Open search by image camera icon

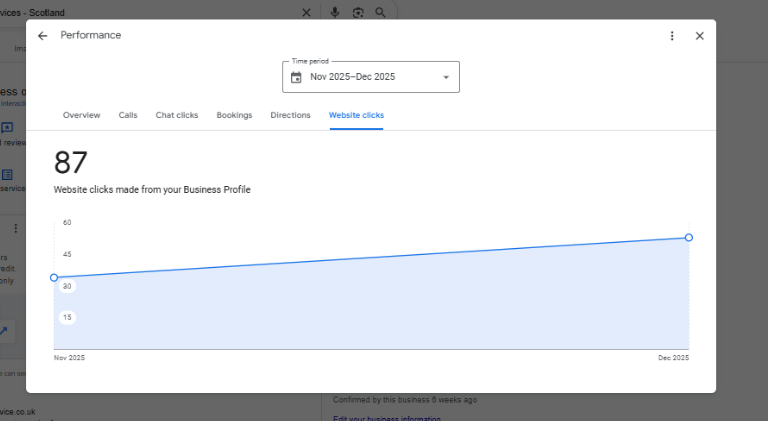tap(357, 12)
